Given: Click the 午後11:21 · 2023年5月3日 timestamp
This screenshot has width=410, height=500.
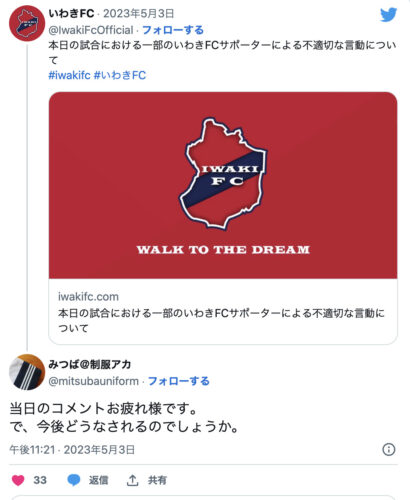Looking at the screenshot, I should click(72, 450).
